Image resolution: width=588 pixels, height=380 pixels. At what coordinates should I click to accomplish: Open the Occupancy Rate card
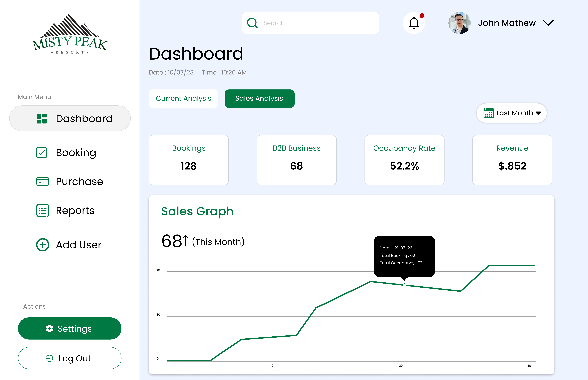click(404, 160)
